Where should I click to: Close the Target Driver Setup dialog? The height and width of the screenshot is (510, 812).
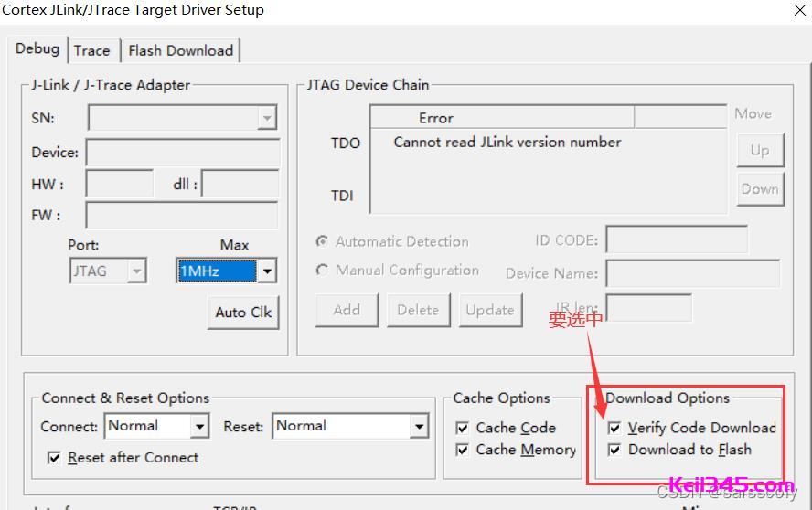[x=797, y=11]
